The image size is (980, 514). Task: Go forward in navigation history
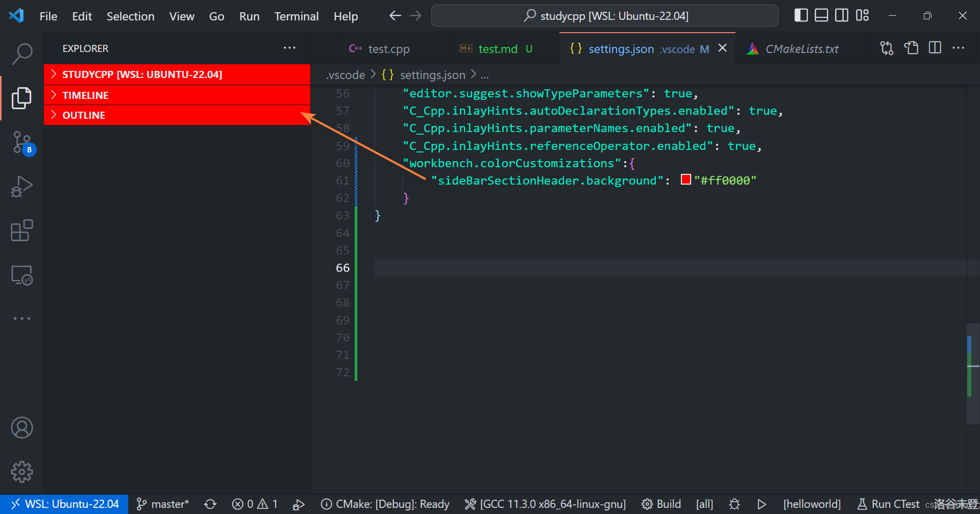coord(416,16)
